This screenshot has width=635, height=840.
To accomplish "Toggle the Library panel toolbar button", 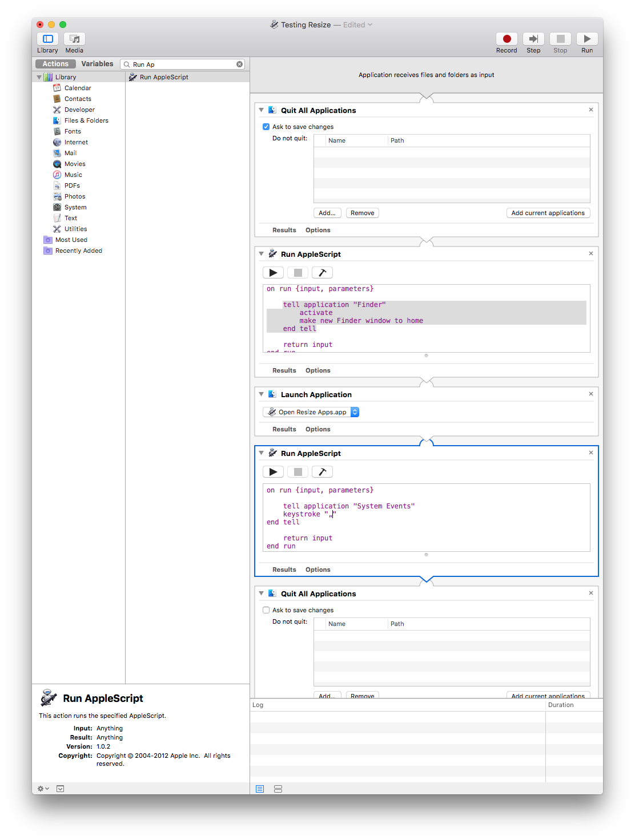I will tap(48, 39).
